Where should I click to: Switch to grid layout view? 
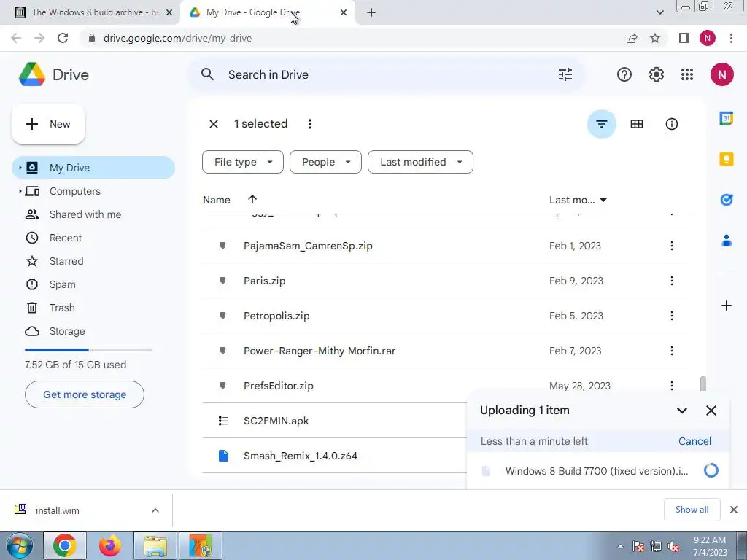(x=636, y=124)
